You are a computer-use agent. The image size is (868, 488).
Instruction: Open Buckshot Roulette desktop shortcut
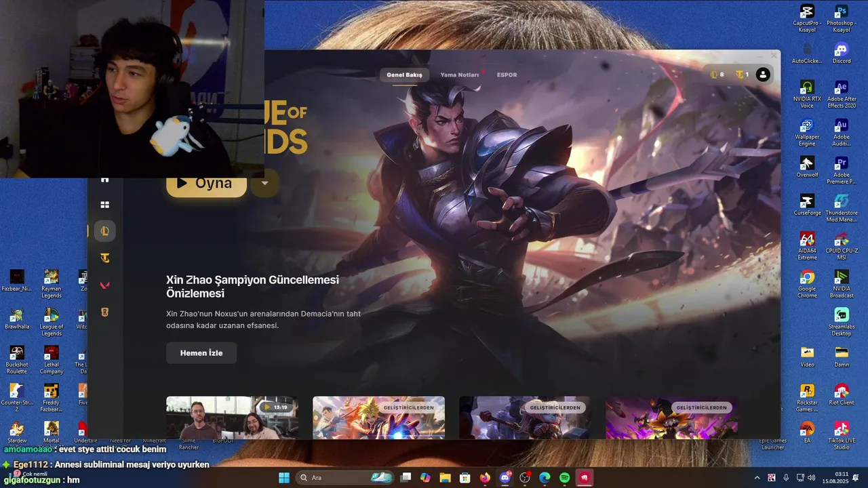pos(17,360)
